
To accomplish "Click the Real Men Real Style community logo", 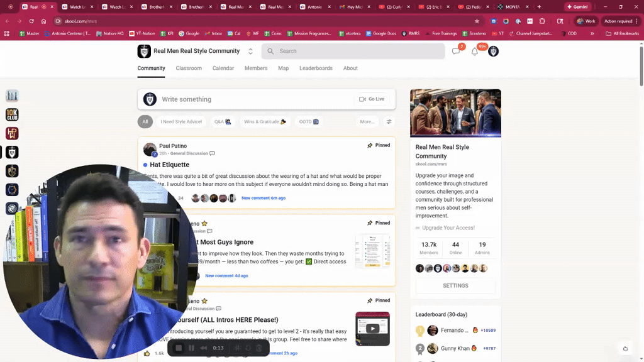I will pyautogui.click(x=144, y=51).
